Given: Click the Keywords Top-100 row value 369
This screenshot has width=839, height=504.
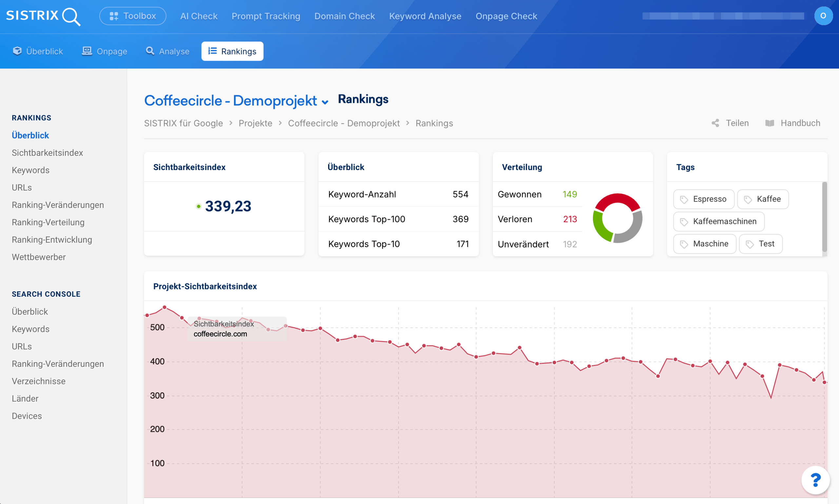Looking at the screenshot, I should pyautogui.click(x=460, y=219).
